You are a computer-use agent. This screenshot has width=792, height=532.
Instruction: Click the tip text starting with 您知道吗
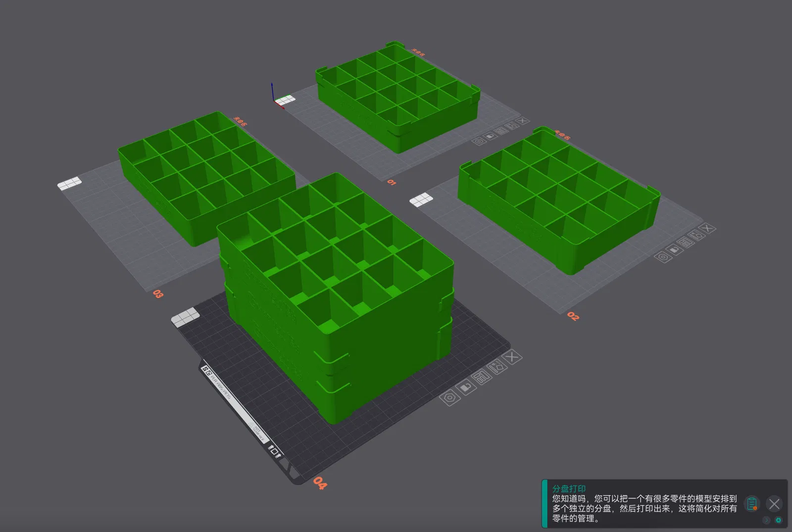point(644,508)
